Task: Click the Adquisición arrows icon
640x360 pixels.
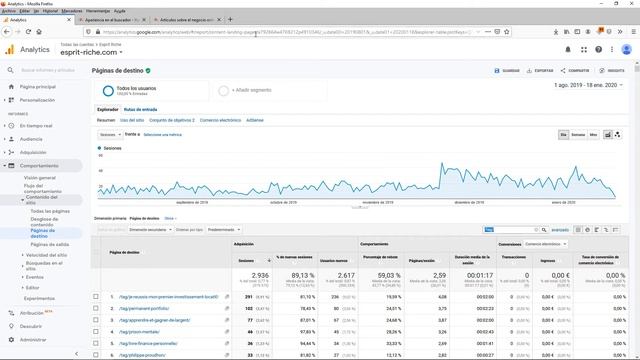Action: point(11,152)
